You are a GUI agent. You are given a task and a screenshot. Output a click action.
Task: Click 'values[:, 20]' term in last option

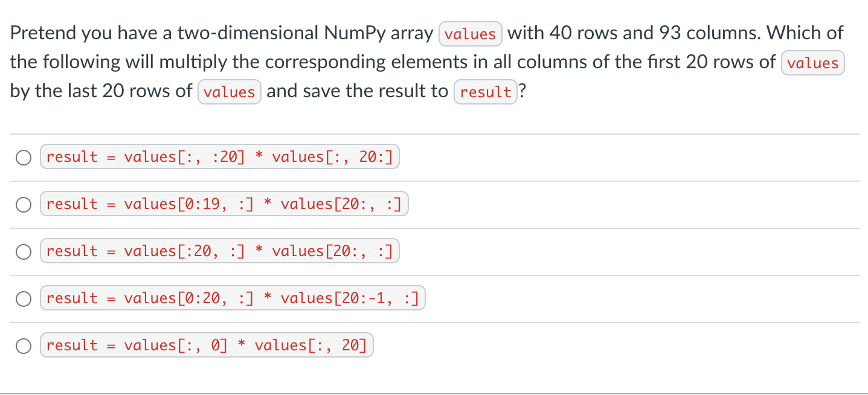[310, 345]
